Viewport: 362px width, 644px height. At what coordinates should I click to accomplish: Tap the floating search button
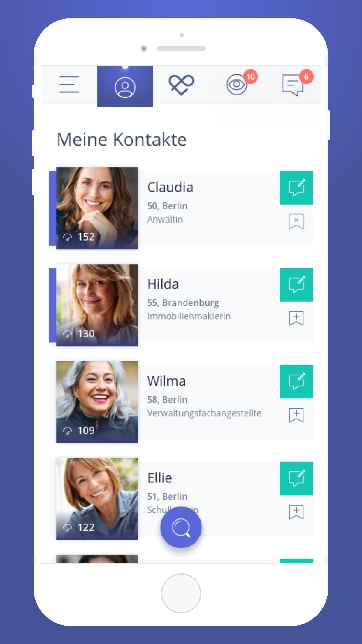pyautogui.click(x=181, y=527)
